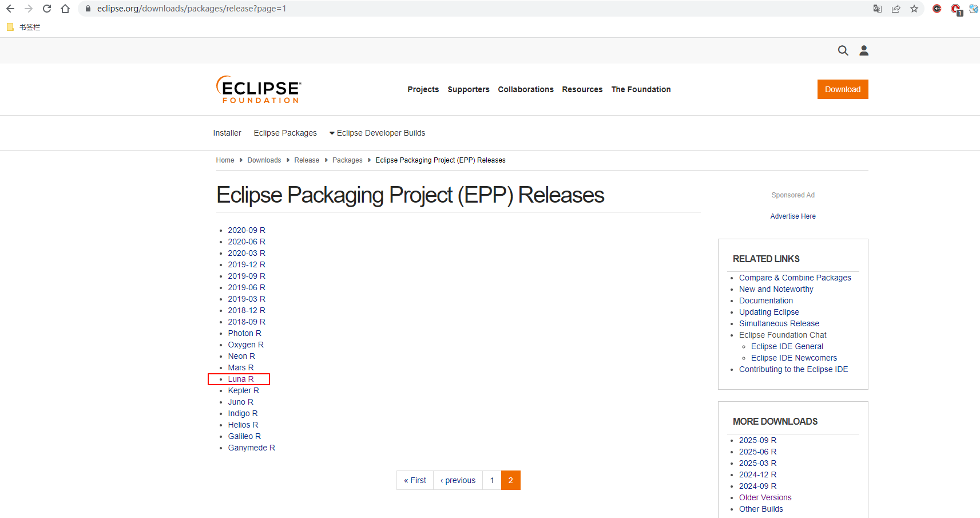This screenshot has height=518, width=980.
Task: Bookmark page with the star icon
Action: point(914,9)
